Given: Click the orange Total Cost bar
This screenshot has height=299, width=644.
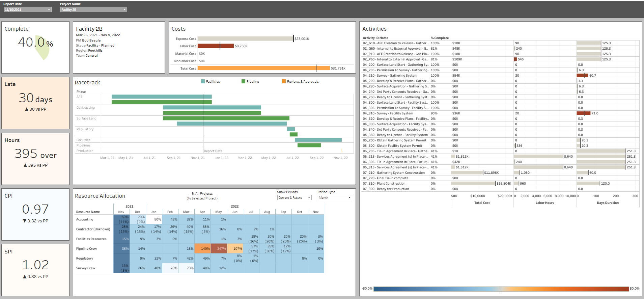Looking at the screenshot, I should (x=263, y=68).
